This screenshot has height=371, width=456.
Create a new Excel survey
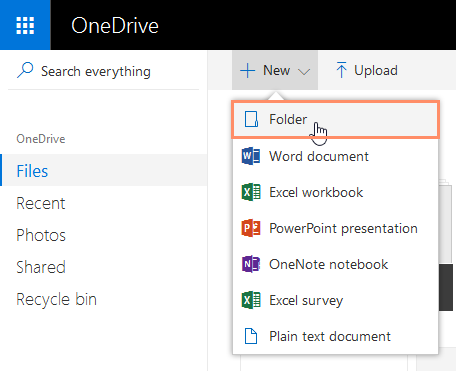pos(335,300)
